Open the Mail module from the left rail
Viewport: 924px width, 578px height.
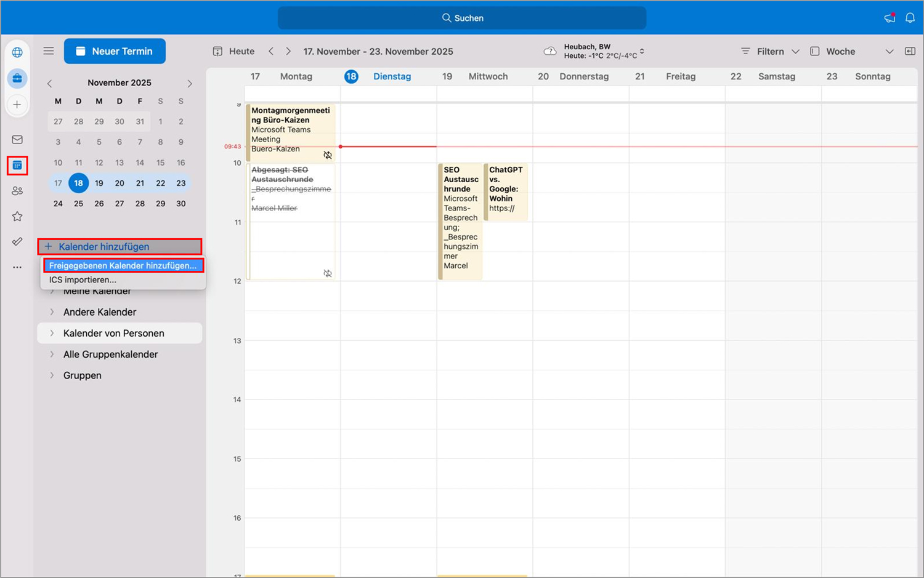point(17,140)
